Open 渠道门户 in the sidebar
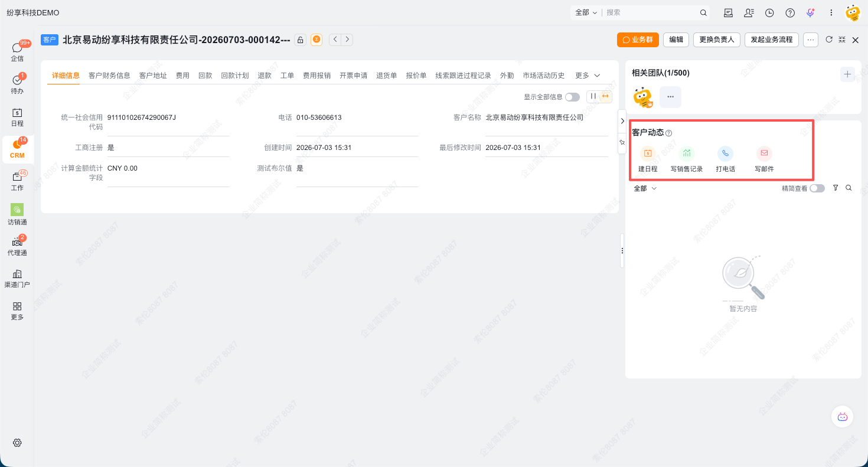 tap(17, 278)
